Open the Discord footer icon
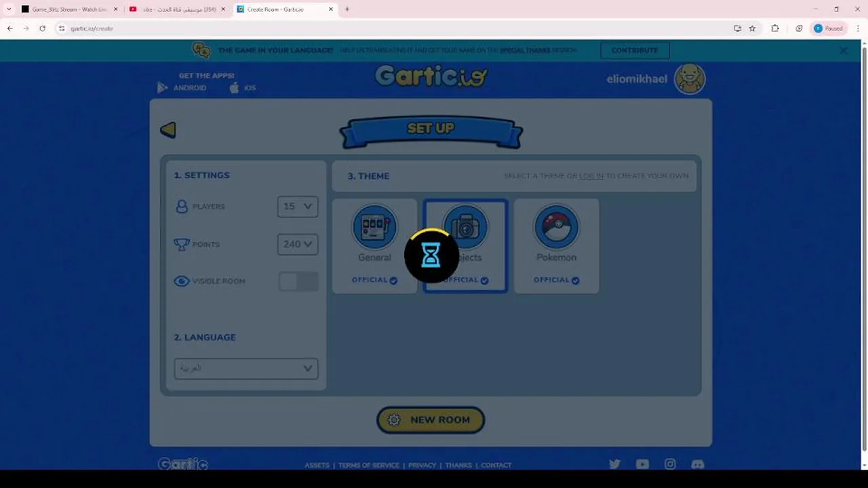This screenshot has height=488, width=868. [698, 464]
